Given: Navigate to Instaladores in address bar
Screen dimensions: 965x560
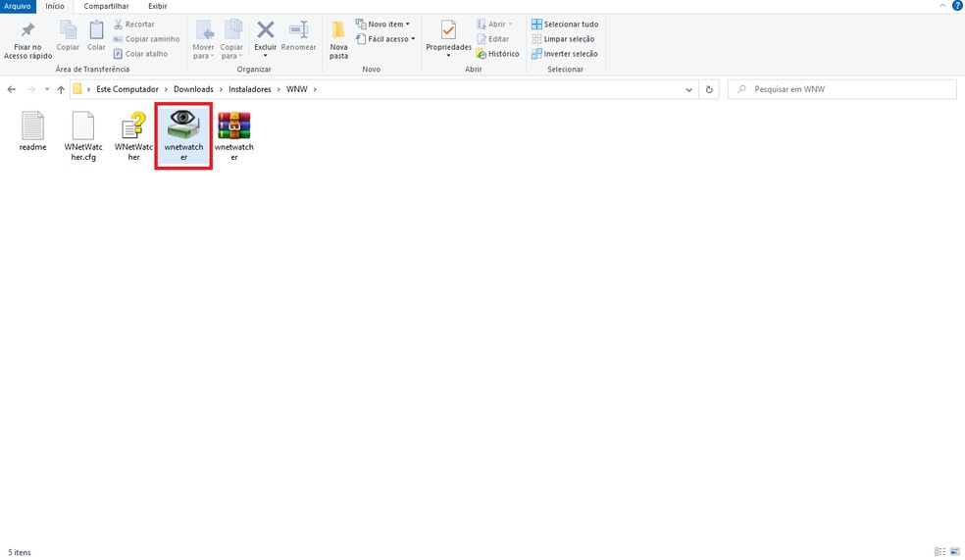Looking at the screenshot, I should tap(250, 89).
